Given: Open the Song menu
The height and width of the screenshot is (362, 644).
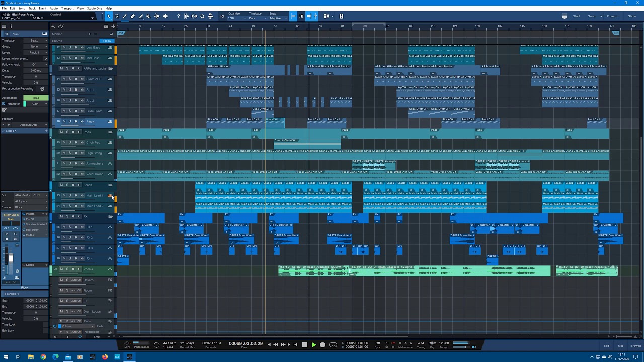Looking at the screenshot, I should point(22,9).
